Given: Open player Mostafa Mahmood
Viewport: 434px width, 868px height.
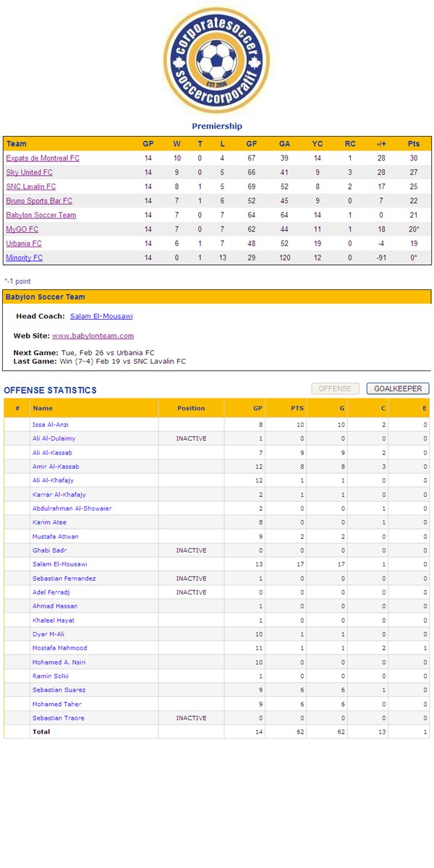Looking at the screenshot, I should tap(59, 648).
